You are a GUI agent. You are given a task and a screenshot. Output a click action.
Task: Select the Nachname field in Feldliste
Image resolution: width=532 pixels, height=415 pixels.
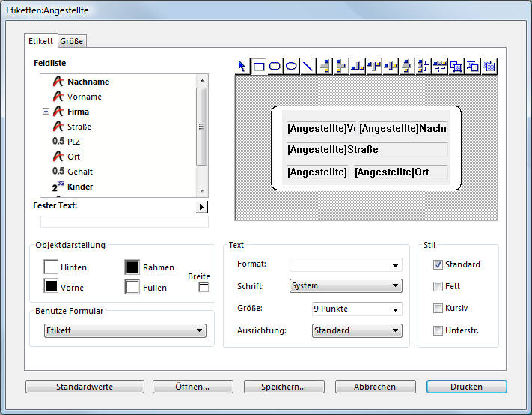point(88,82)
